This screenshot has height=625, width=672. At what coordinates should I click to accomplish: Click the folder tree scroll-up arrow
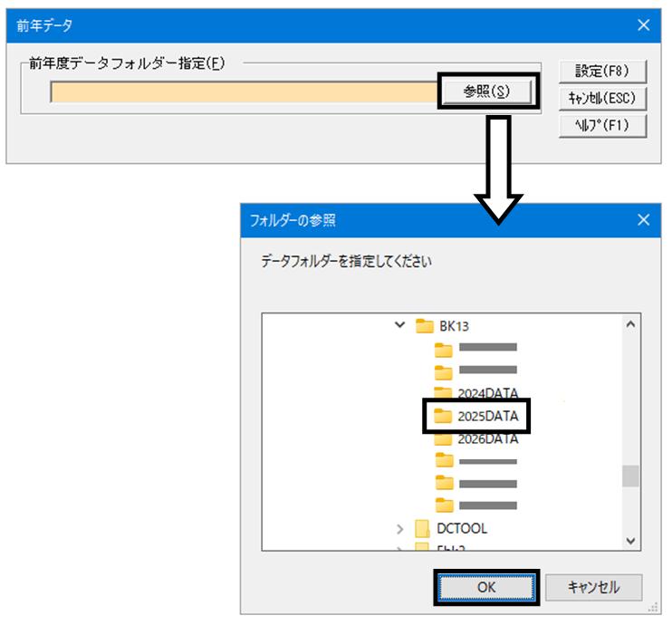(630, 324)
